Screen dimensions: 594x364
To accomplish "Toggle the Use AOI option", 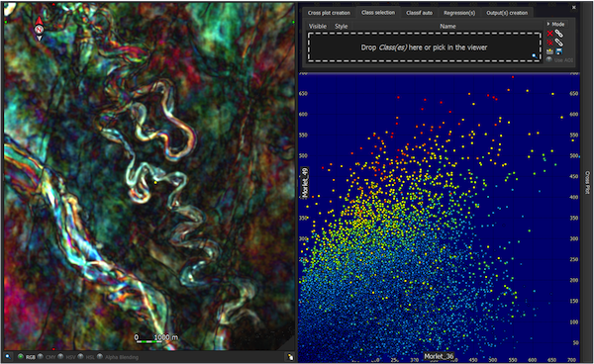I will (x=548, y=59).
